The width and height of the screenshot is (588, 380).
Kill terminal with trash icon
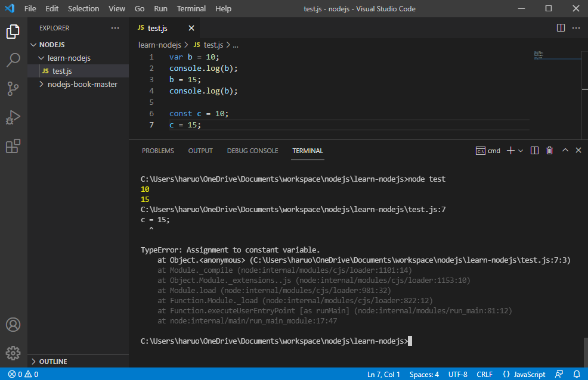tap(549, 151)
